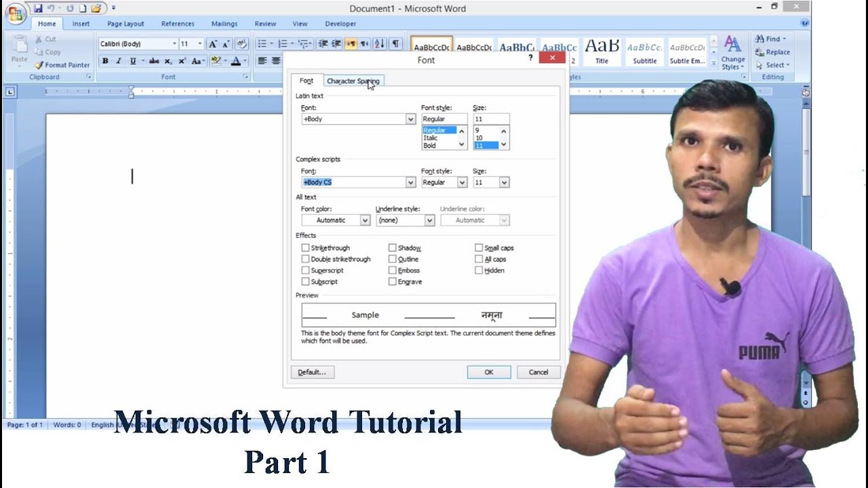The image size is (868, 488).
Task: Open the Office Button menu
Action: 14,13
